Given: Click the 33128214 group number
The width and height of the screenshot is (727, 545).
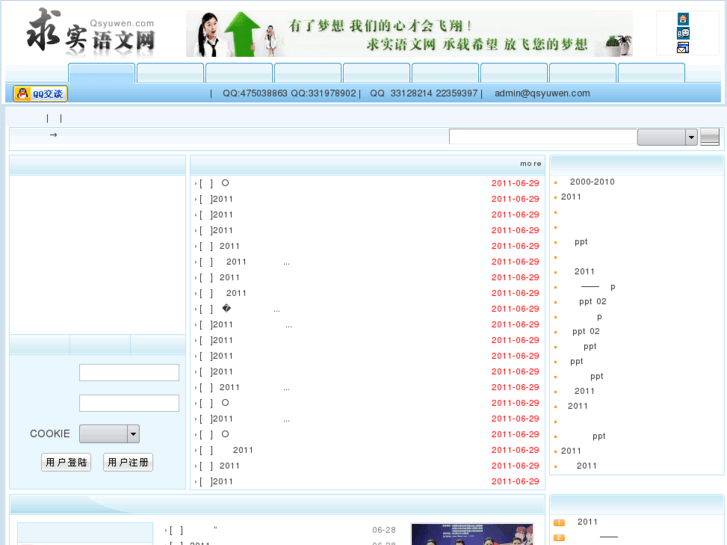Looking at the screenshot, I should pyautogui.click(x=411, y=93).
